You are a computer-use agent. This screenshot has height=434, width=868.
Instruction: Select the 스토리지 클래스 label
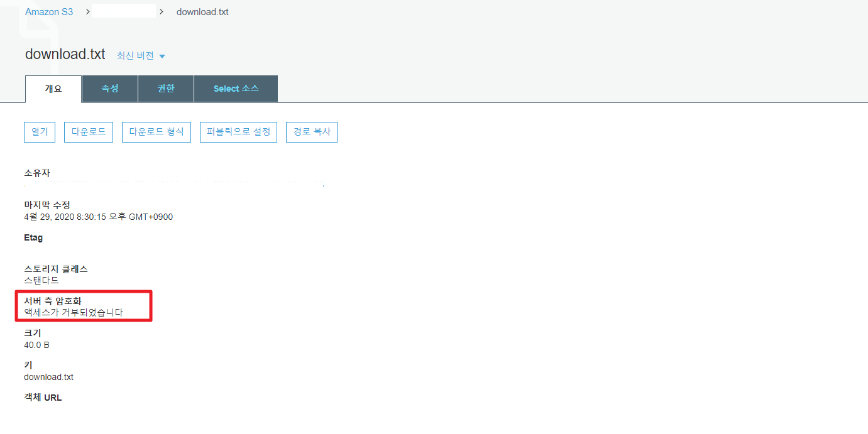[x=56, y=269]
